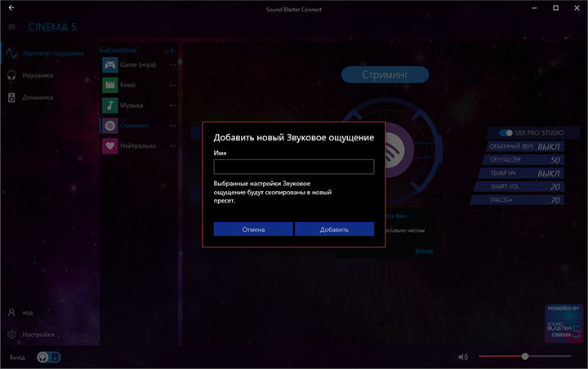The image size is (588, 369).
Task: Select the Стриминг preset icon
Action: [110, 126]
